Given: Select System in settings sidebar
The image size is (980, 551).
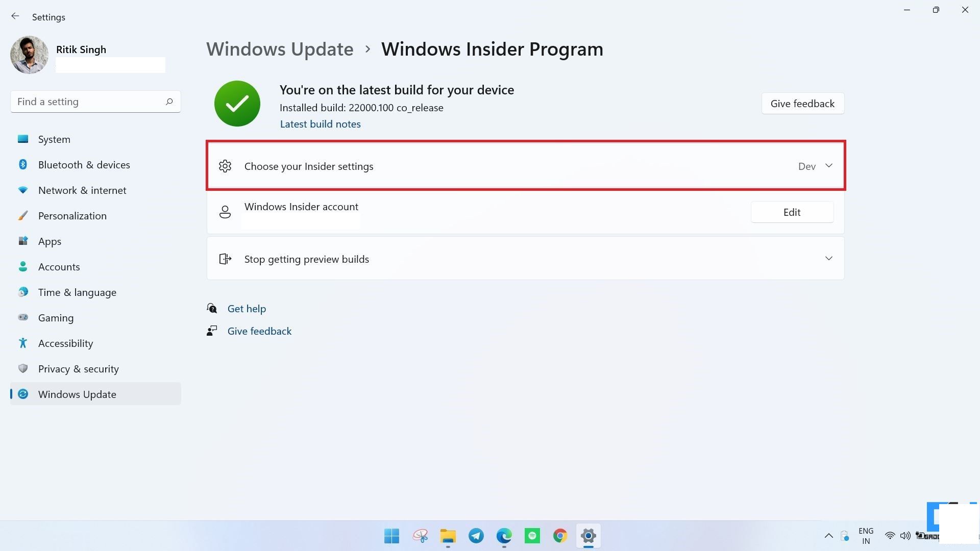Looking at the screenshot, I should coord(54,139).
